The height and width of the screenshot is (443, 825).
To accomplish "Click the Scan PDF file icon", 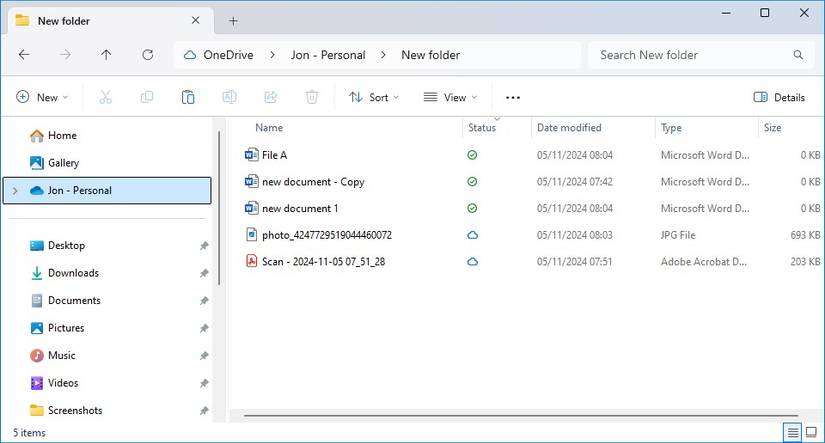I will coord(252,261).
